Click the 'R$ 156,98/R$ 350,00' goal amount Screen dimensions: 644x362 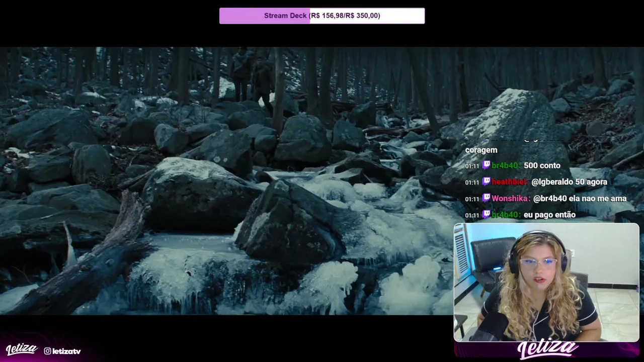point(346,16)
